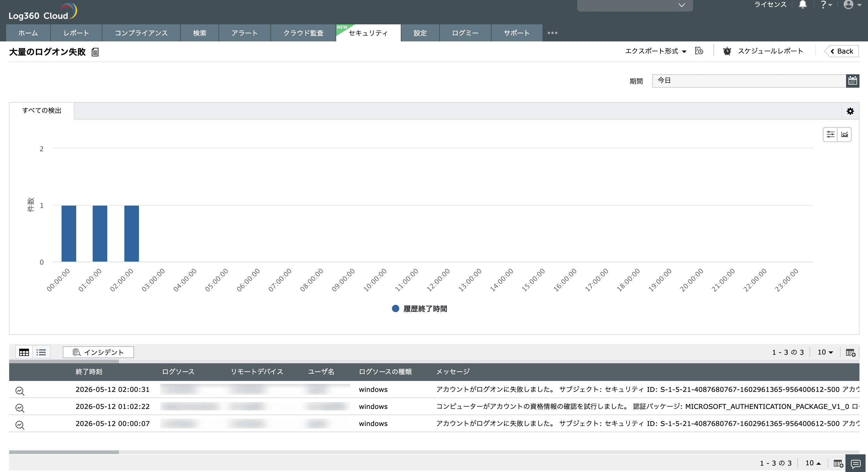Viewport: 868px width, 472px height.
Task: Select timestamp 2026-05-12 00:00:07
Action: pos(112,424)
